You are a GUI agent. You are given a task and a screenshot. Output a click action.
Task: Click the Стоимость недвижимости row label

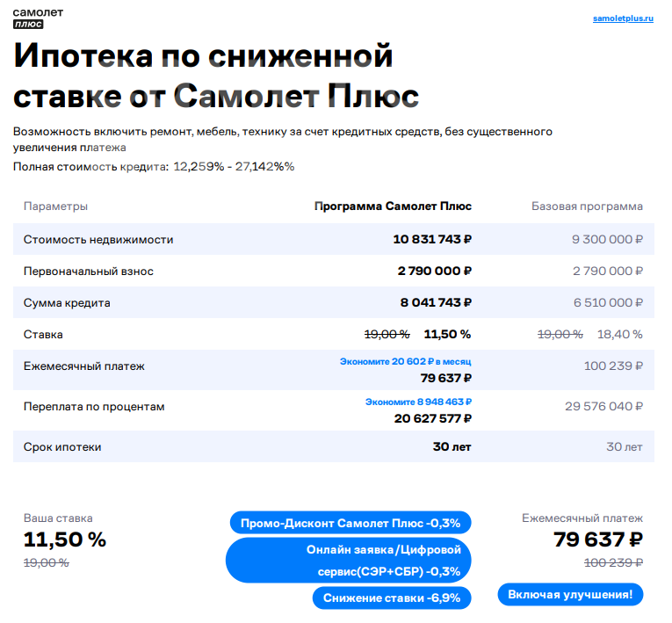(98, 239)
